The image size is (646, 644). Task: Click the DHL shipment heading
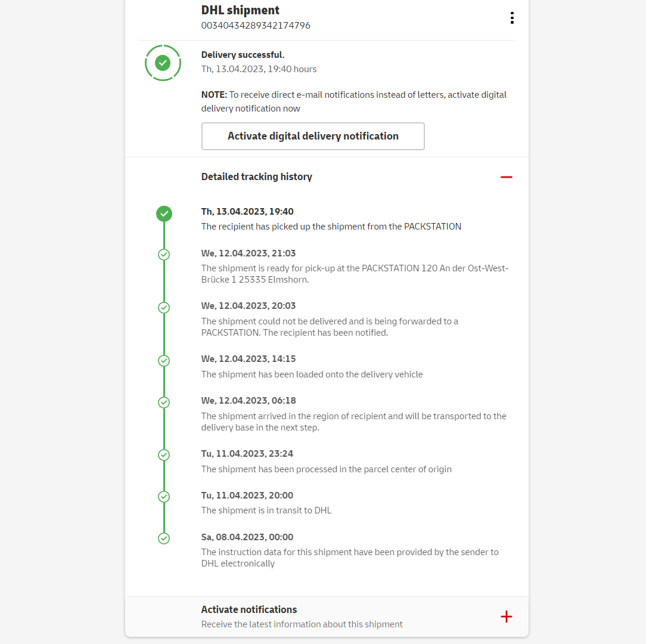[240, 10]
